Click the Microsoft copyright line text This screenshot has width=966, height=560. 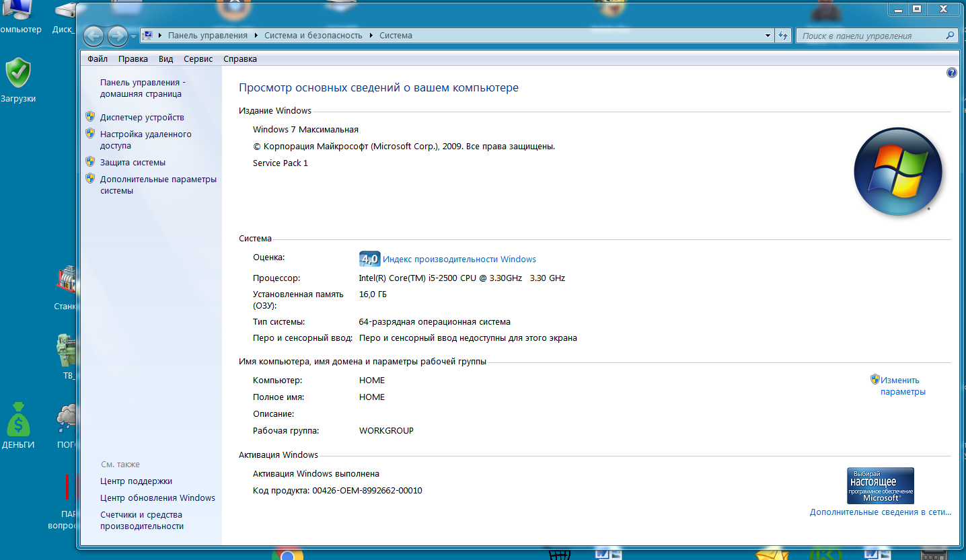[404, 146]
